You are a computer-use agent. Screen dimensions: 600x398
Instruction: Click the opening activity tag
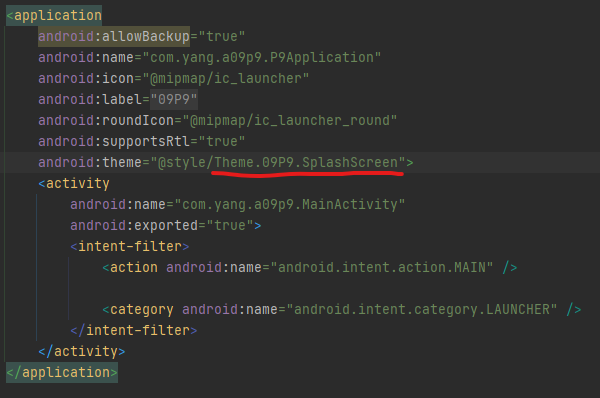coord(74,183)
